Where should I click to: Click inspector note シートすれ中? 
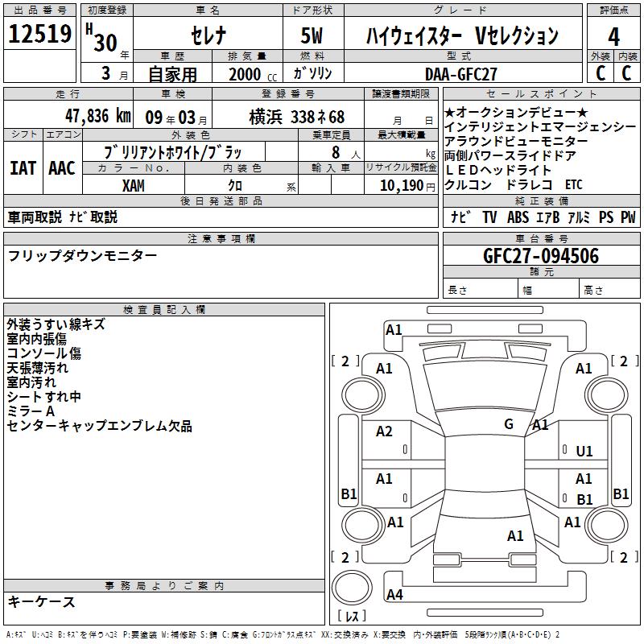(43, 396)
